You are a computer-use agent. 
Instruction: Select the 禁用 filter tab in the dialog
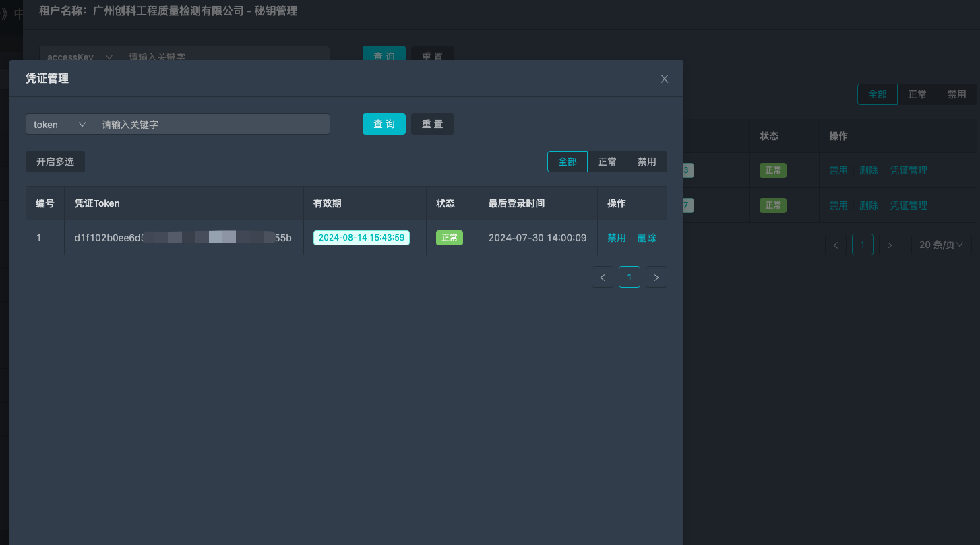[646, 162]
